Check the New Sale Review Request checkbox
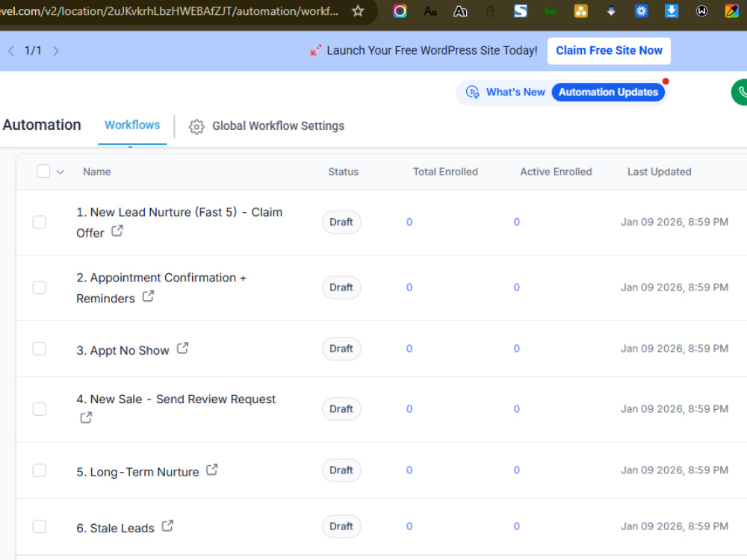This screenshot has width=747, height=560. tap(40, 409)
